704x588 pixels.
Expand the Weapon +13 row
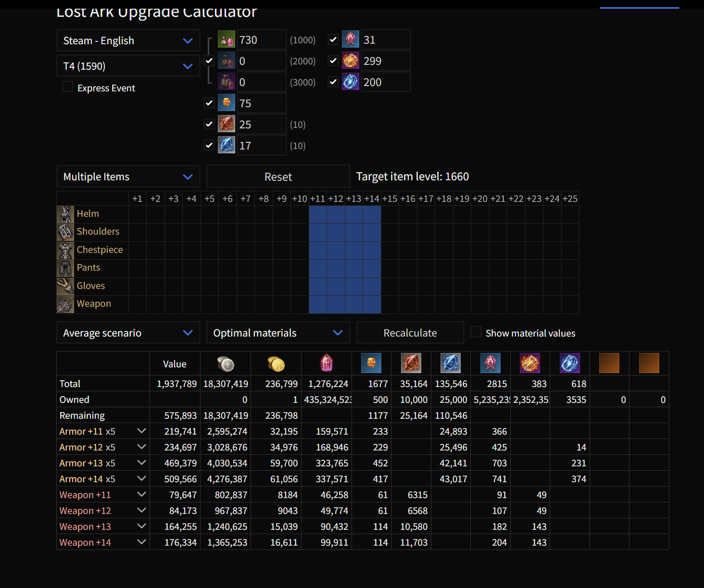click(x=141, y=526)
